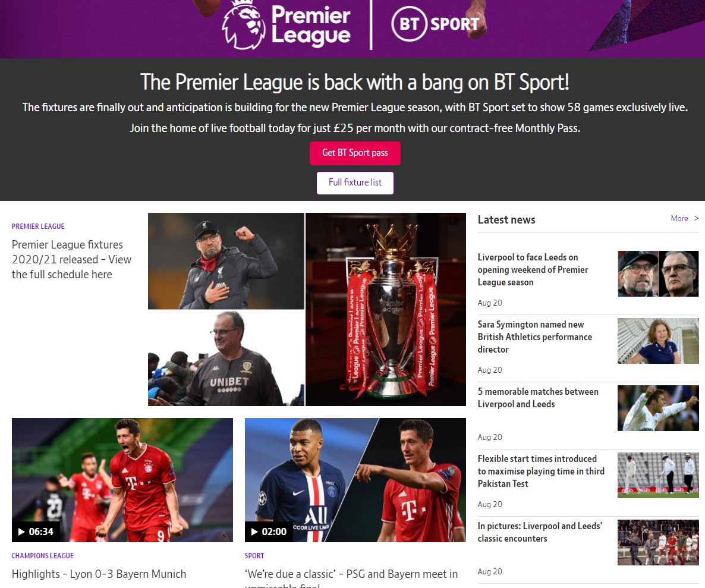Click the Premier League trophy image

pos(386,309)
